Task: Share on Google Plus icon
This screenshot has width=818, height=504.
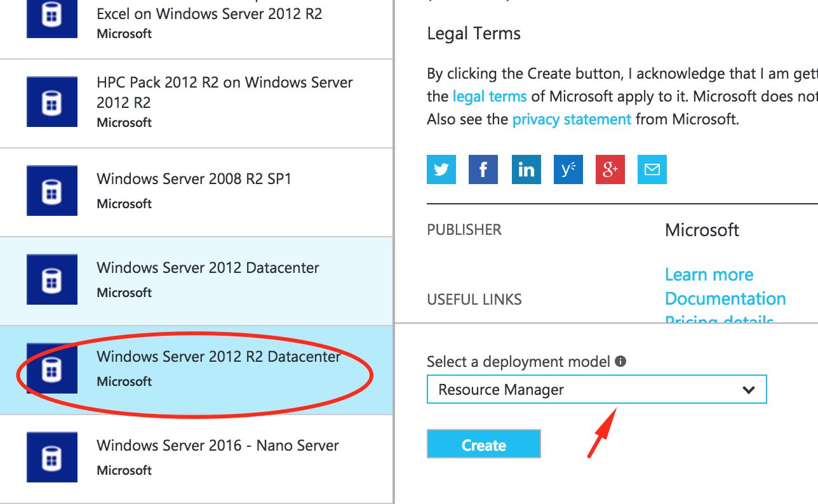Action: coord(610,169)
